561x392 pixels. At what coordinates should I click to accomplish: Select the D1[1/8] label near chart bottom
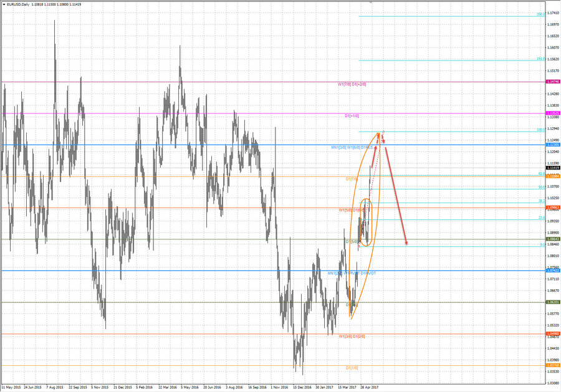click(x=352, y=368)
